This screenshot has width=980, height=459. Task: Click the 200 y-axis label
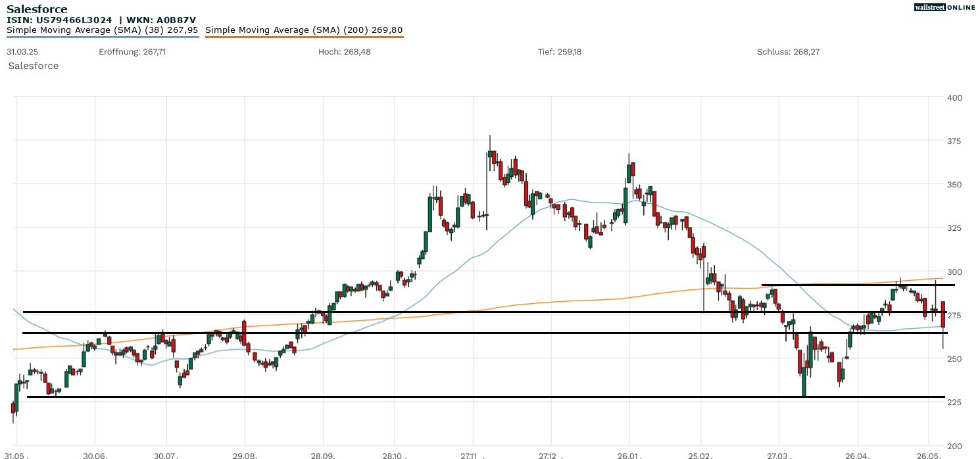pos(954,447)
